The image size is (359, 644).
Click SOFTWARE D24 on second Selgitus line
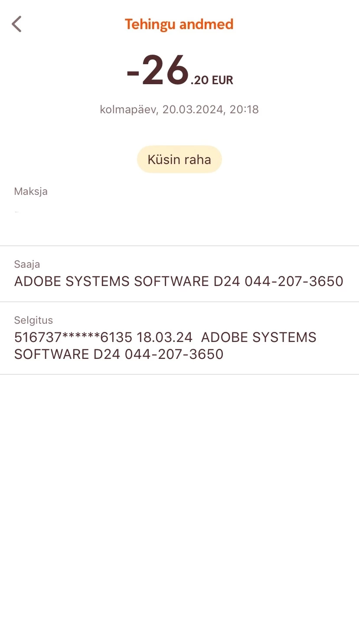point(67,354)
